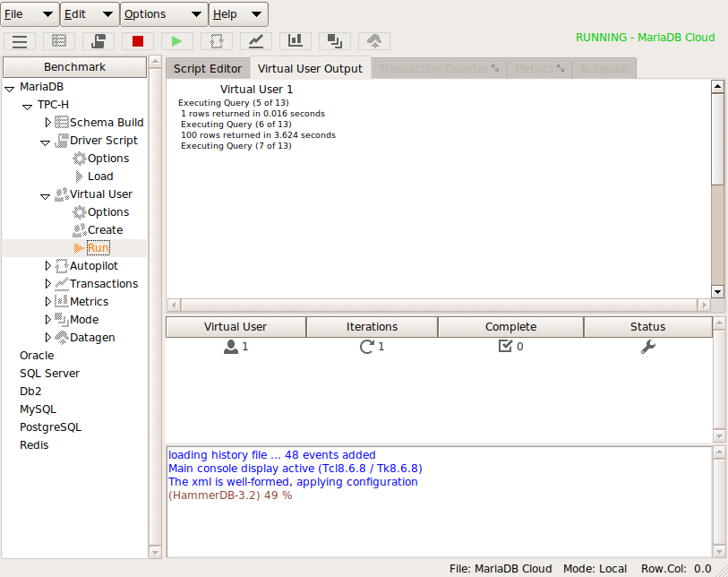Click the Virtual User tree icon
Image resolution: width=728 pixels, height=577 pixels.
61,194
